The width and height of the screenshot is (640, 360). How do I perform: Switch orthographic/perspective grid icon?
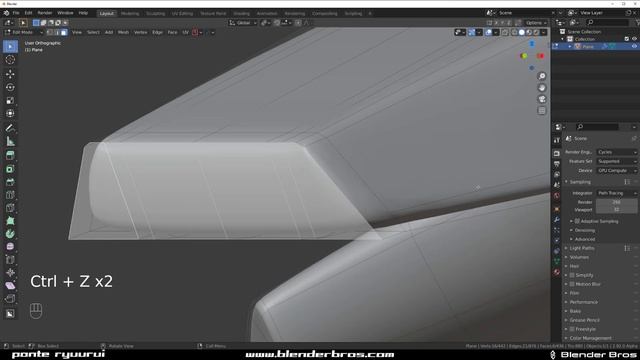[542, 111]
